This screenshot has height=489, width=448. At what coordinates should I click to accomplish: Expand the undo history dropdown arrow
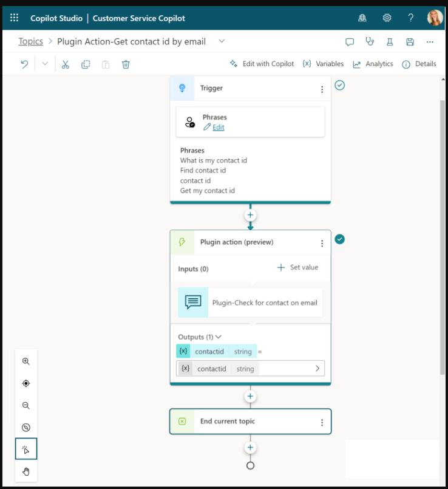click(x=45, y=64)
